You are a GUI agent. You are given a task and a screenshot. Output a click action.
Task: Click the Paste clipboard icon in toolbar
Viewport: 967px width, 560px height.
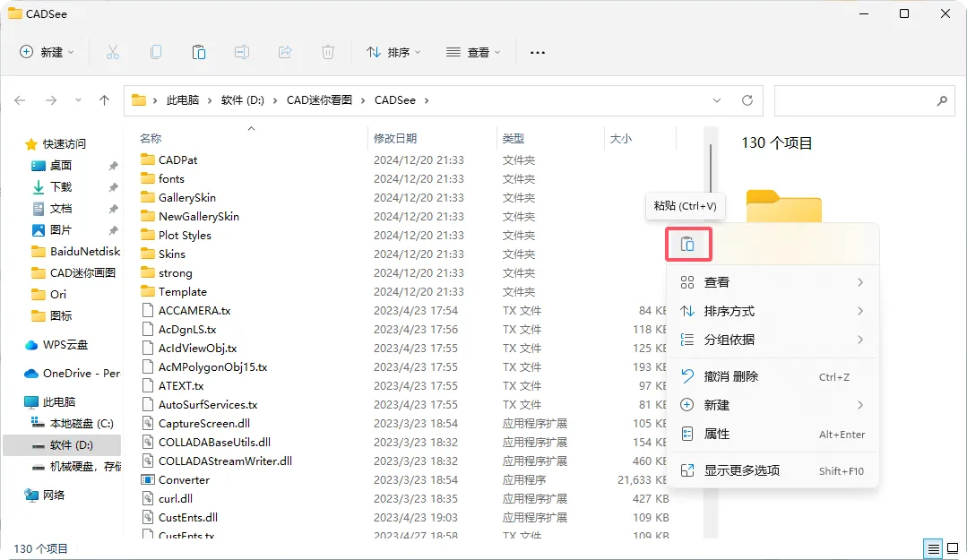199,53
